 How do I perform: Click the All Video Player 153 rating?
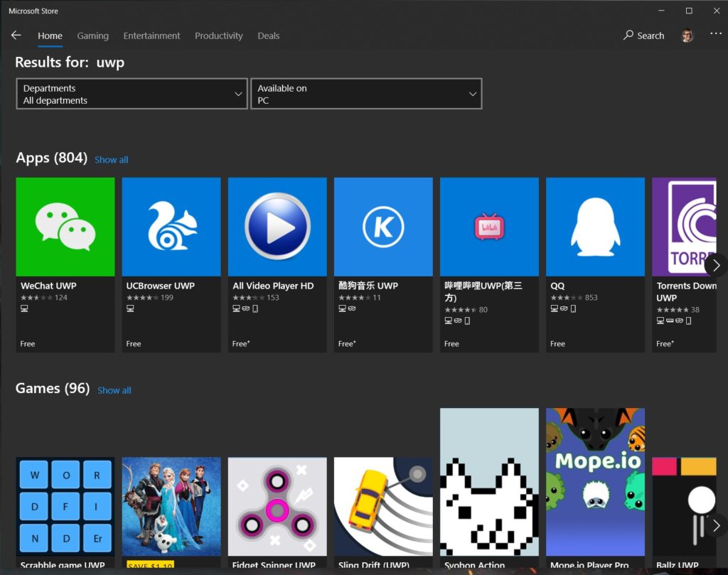point(256,298)
